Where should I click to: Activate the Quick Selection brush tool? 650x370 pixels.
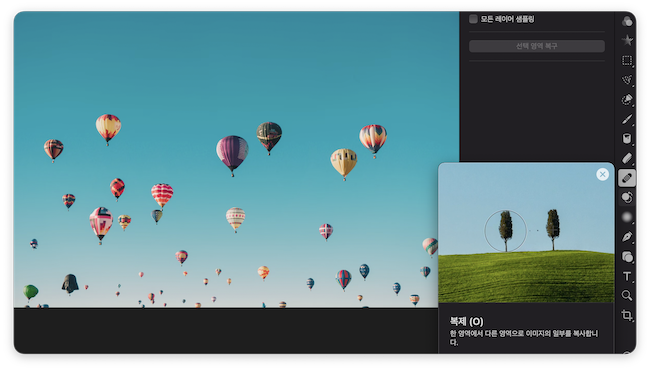coord(627,99)
